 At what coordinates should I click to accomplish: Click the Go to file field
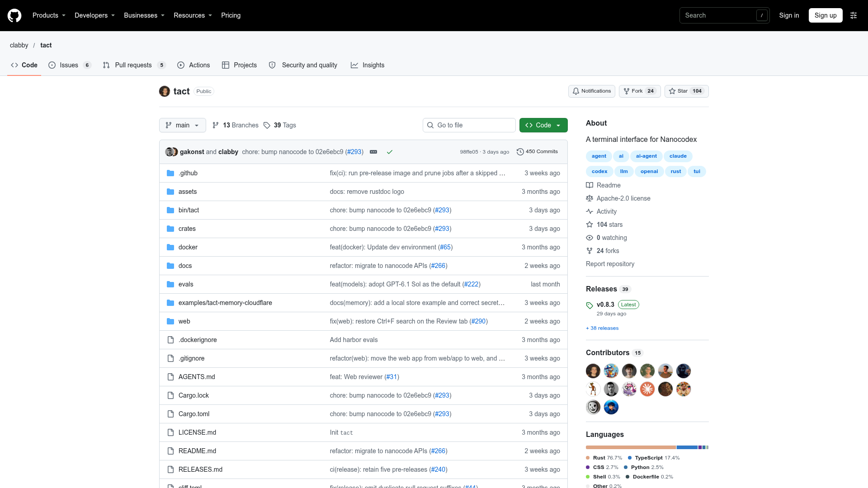point(469,125)
